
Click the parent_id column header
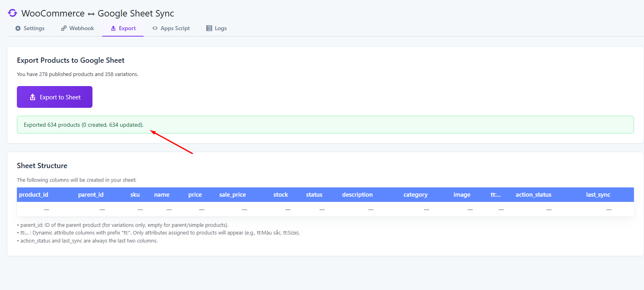pos(91,195)
